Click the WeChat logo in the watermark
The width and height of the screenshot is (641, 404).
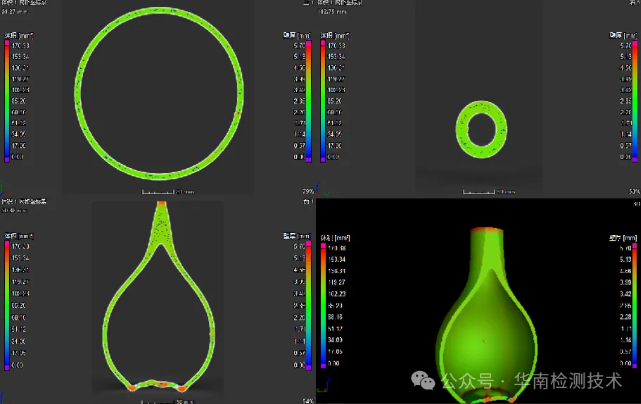(426, 380)
